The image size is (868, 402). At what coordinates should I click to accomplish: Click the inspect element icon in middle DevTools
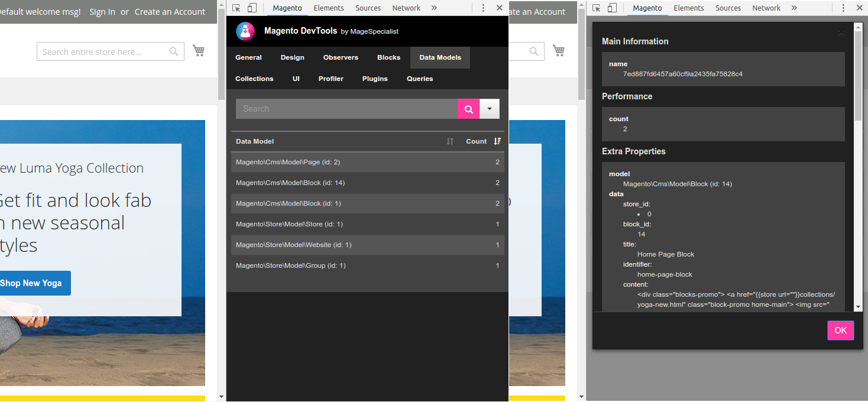237,8
